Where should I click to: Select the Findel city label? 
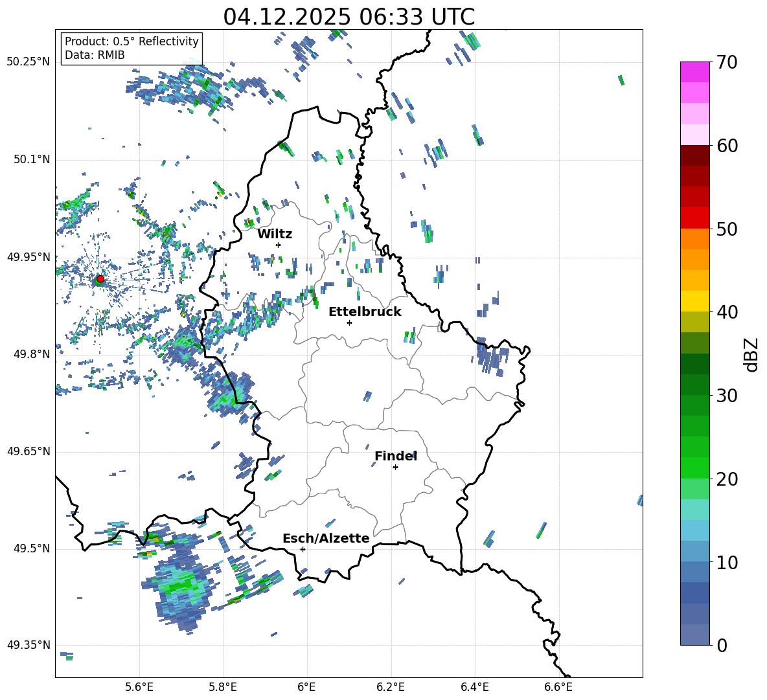[x=396, y=456]
